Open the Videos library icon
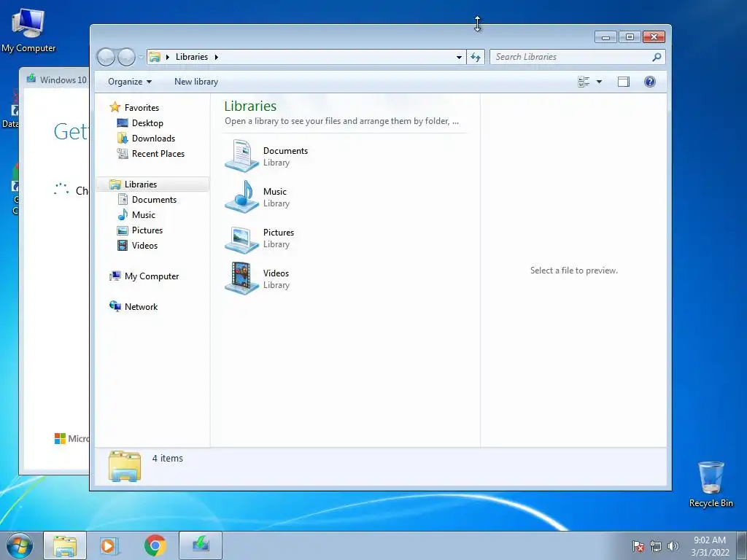 click(241, 279)
